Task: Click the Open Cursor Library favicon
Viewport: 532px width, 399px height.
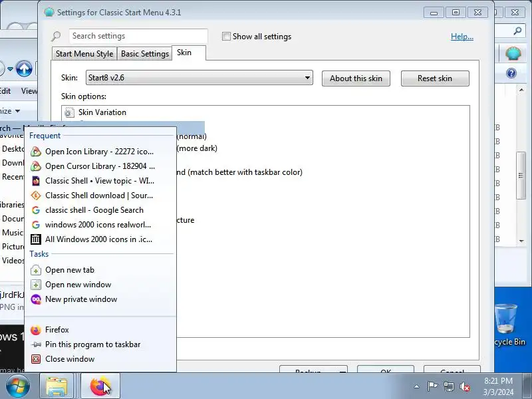Action: (x=36, y=166)
